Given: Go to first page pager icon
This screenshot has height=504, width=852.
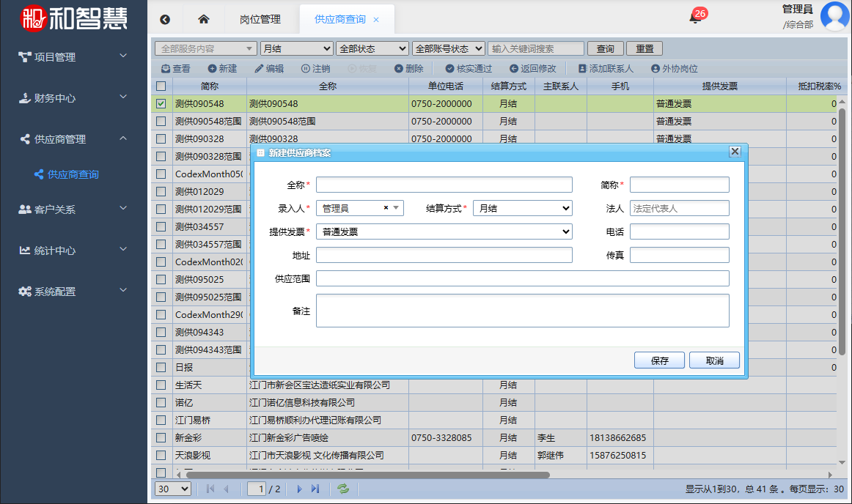Looking at the screenshot, I should tap(210, 489).
